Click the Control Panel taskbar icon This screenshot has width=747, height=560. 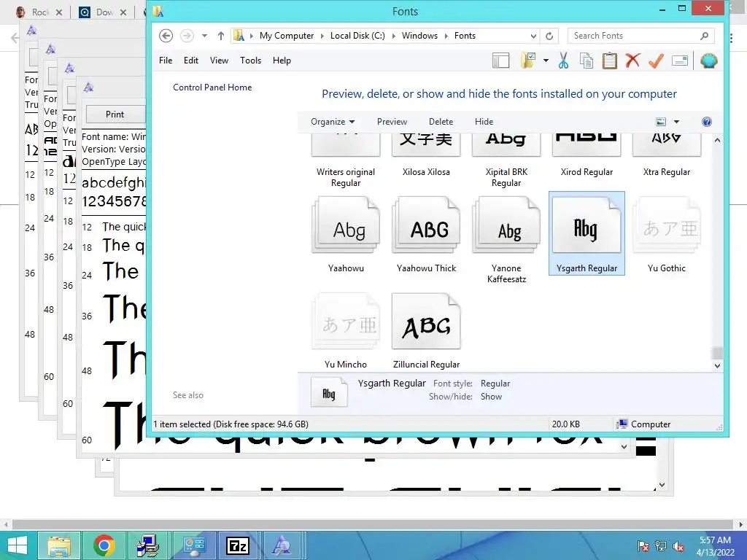pos(193,545)
